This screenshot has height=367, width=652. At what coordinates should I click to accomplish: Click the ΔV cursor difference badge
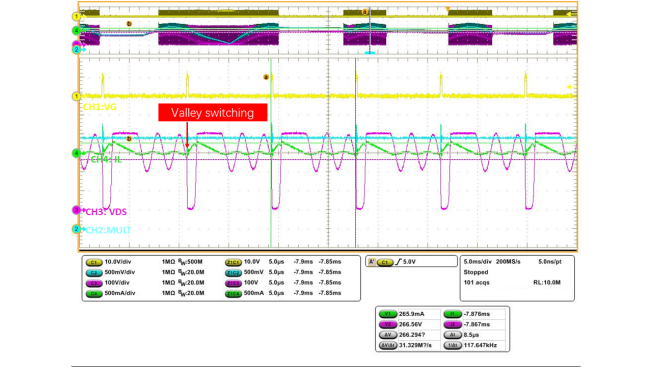tap(388, 335)
